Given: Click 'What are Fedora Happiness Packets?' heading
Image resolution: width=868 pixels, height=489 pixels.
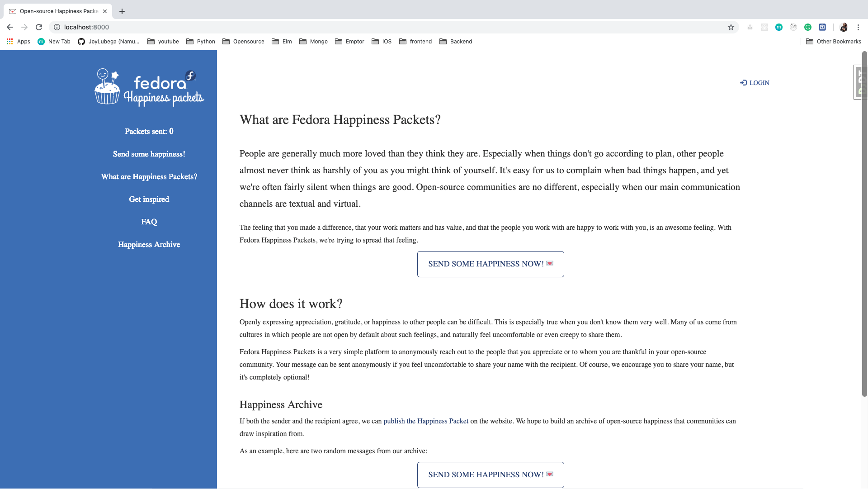Looking at the screenshot, I should (x=340, y=119).
